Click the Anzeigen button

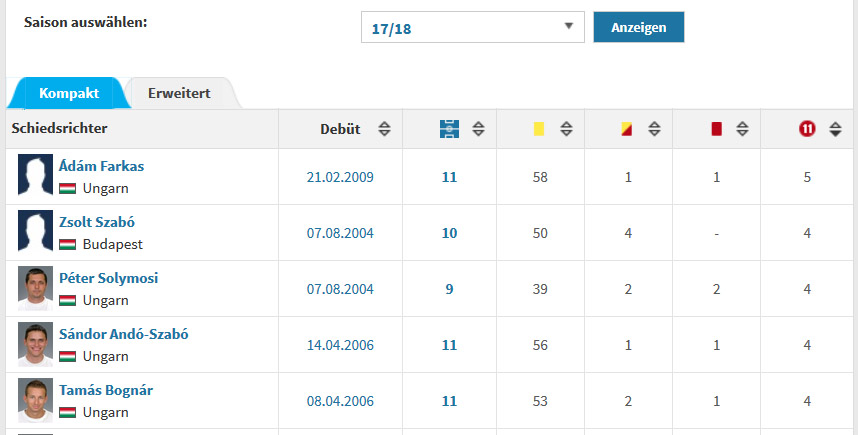coord(639,27)
